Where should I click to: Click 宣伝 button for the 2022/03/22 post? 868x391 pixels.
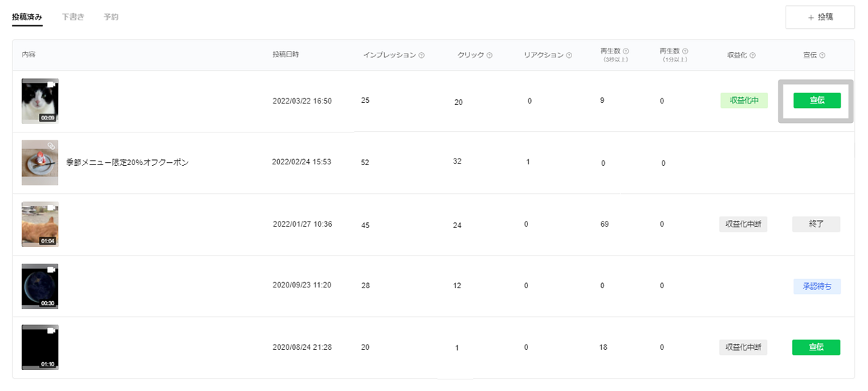(817, 101)
